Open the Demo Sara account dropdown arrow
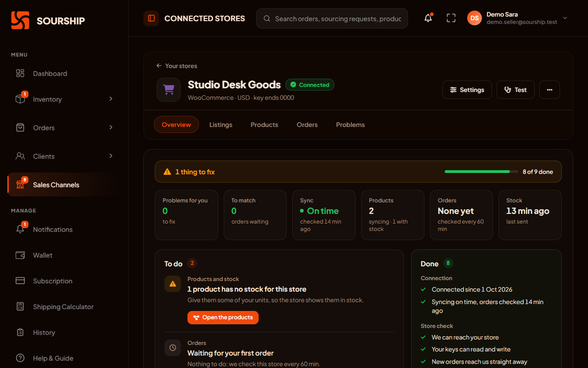The image size is (588, 368). pos(565,18)
